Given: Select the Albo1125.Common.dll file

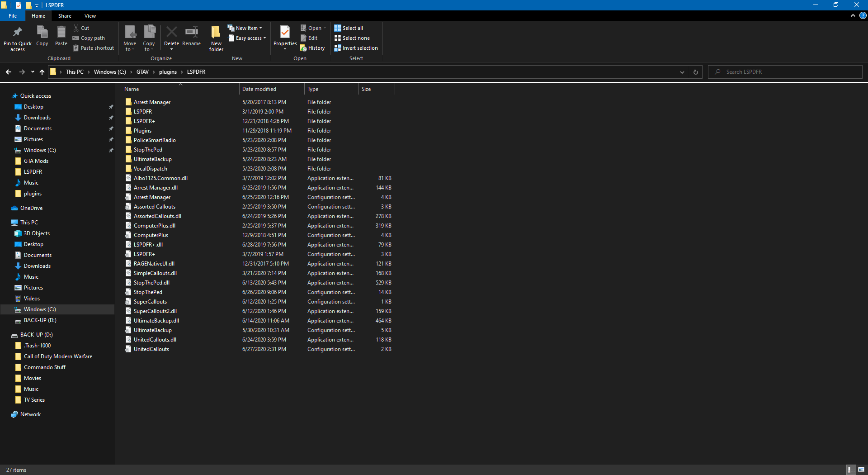Looking at the screenshot, I should tap(160, 178).
